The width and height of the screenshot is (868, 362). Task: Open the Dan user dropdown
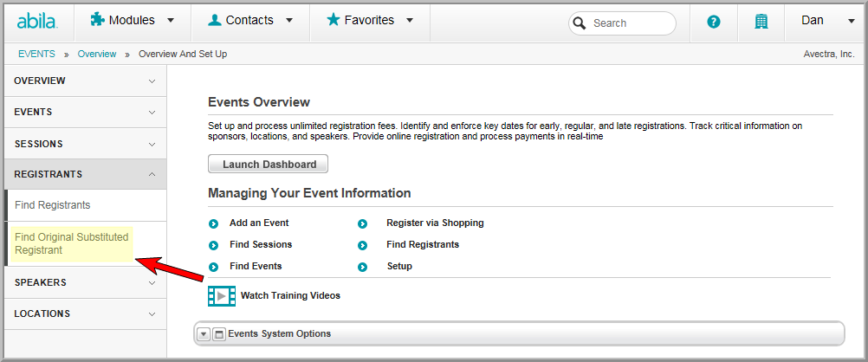(828, 21)
